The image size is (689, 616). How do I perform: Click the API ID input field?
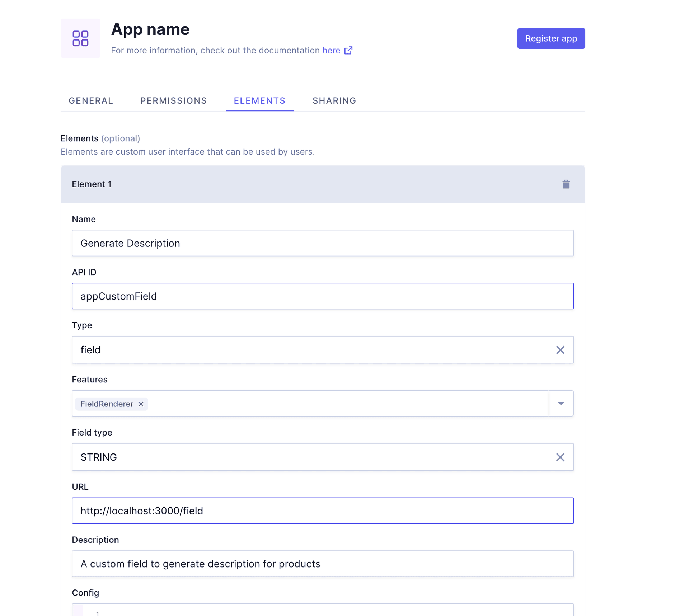coord(323,296)
